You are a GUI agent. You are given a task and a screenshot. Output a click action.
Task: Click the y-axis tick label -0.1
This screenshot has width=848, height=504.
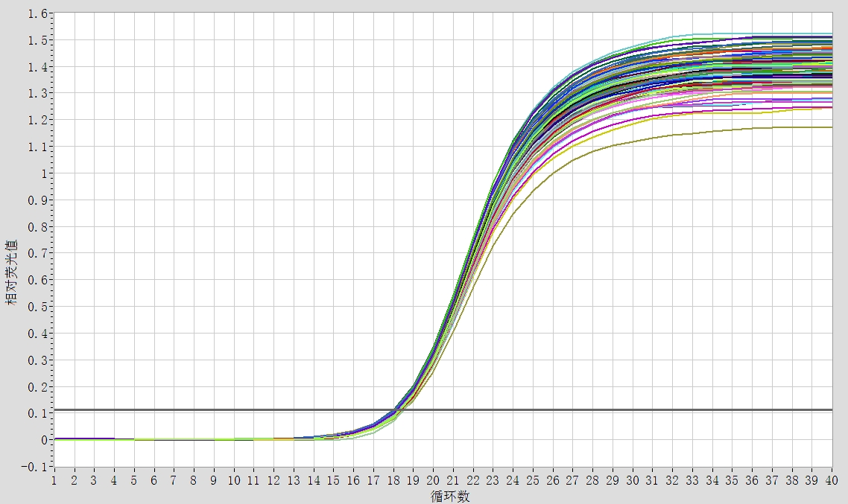pos(34,467)
